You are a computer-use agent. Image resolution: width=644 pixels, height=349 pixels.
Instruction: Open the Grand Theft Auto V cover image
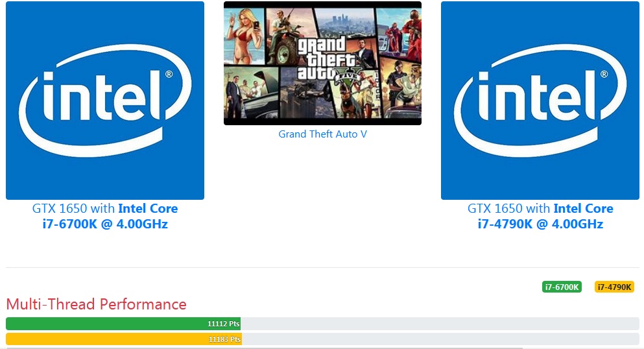(322, 63)
